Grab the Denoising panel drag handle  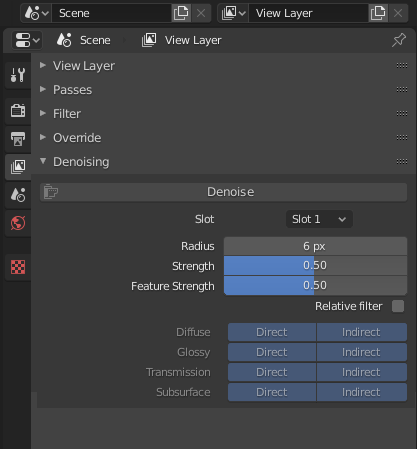click(x=402, y=162)
